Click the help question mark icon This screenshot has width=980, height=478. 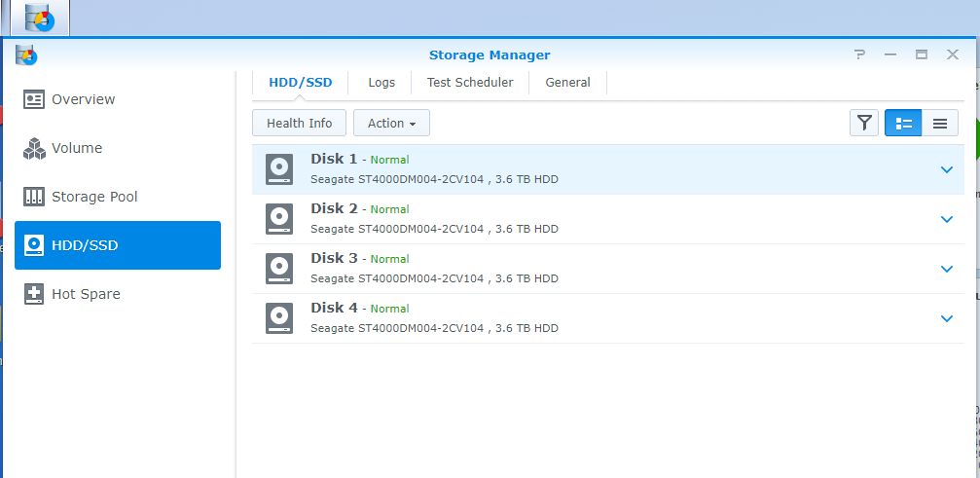(x=859, y=55)
